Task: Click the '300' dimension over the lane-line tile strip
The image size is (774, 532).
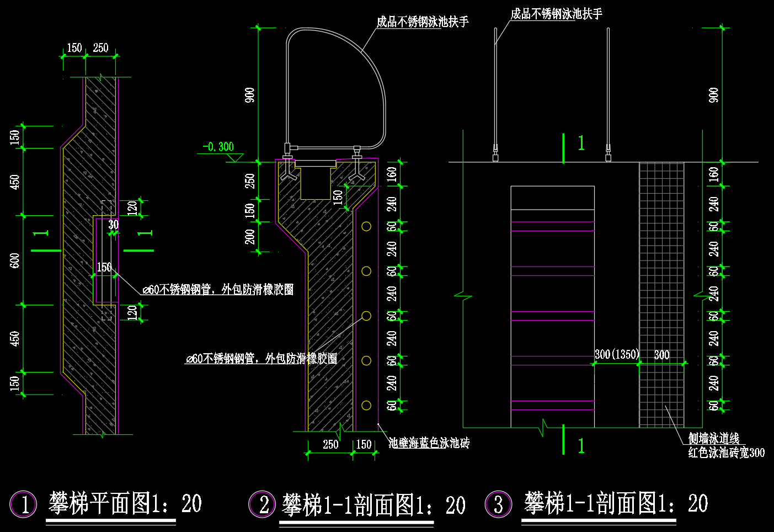Action: [662, 355]
